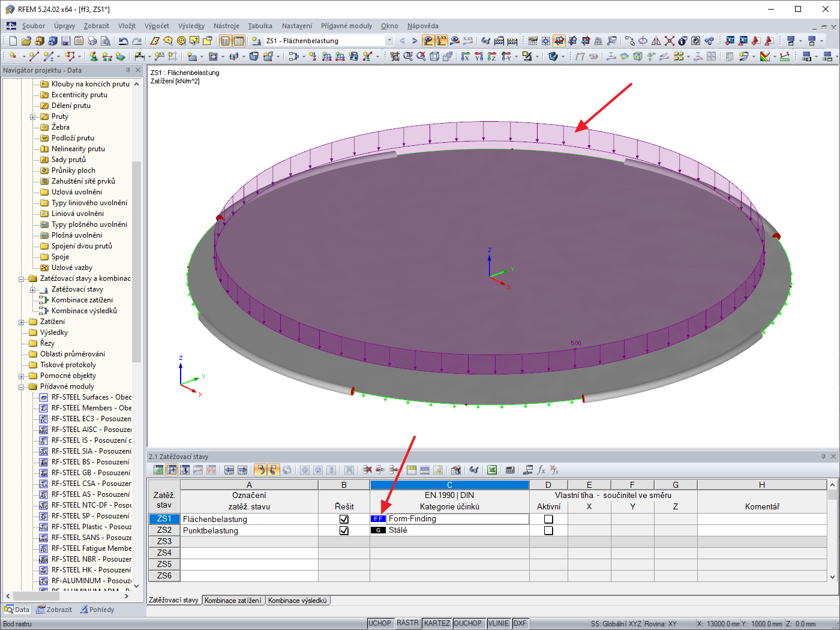Toggle the Show Load Values icon

point(442,41)
